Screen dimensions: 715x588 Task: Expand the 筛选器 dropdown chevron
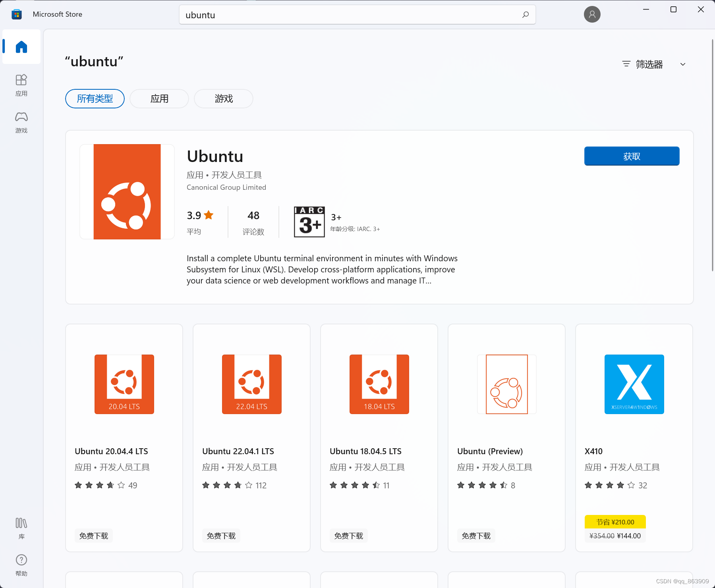683,64
